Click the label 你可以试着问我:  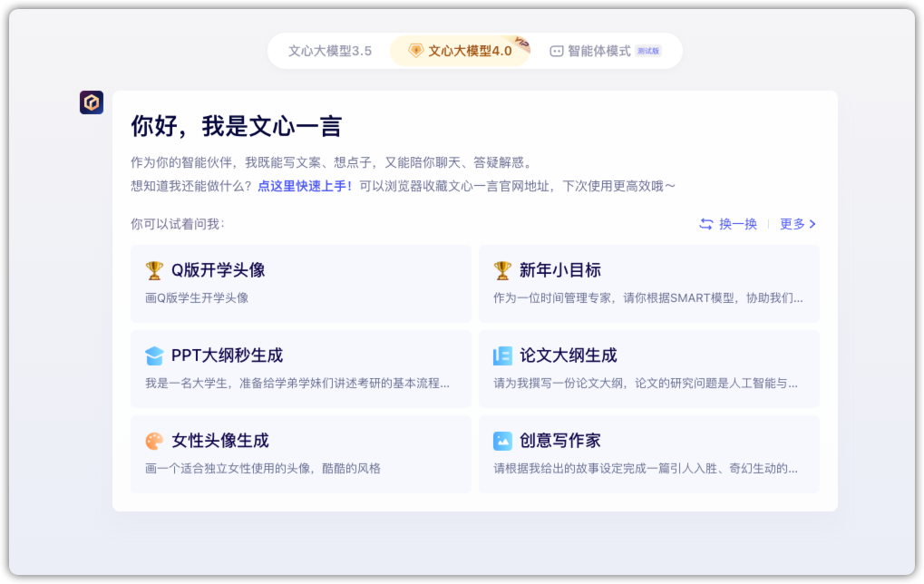tap(178, 224)
